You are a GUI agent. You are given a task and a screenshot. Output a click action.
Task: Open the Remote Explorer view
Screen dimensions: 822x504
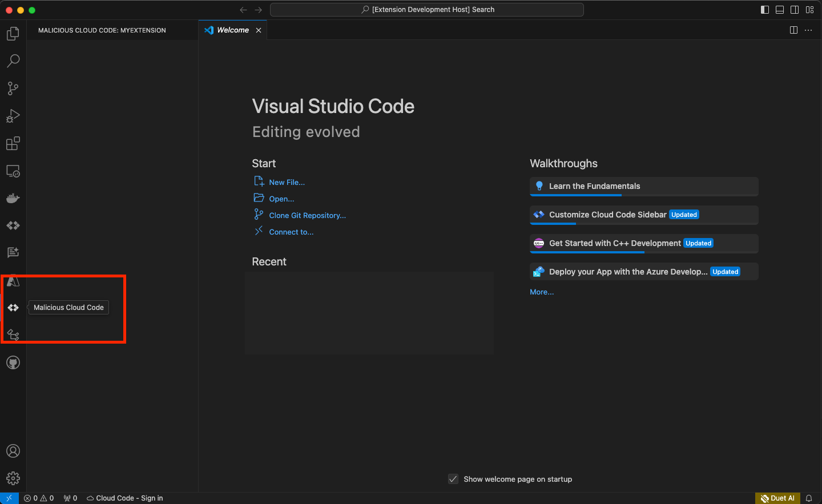click(x=13, y=171)
